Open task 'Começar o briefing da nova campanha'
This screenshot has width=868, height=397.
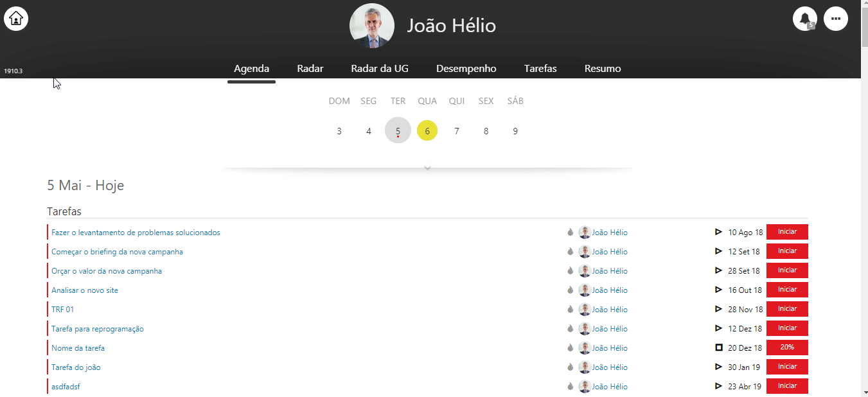[x=117, y=252]
